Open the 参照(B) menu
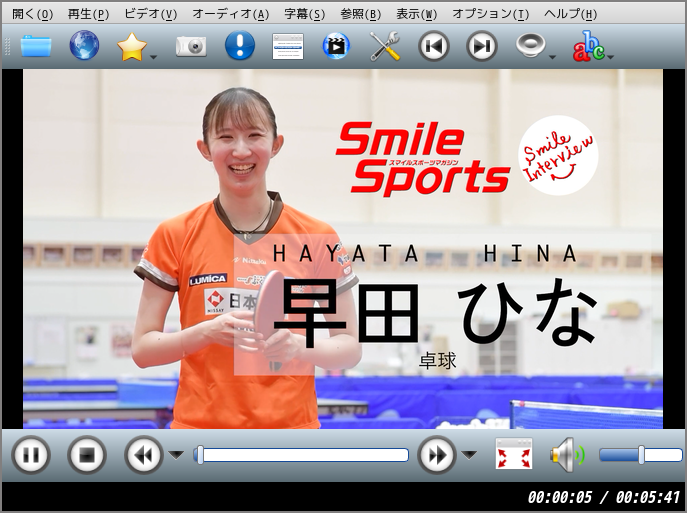Viewport: 687px width, 513px height. pos(361,14)
